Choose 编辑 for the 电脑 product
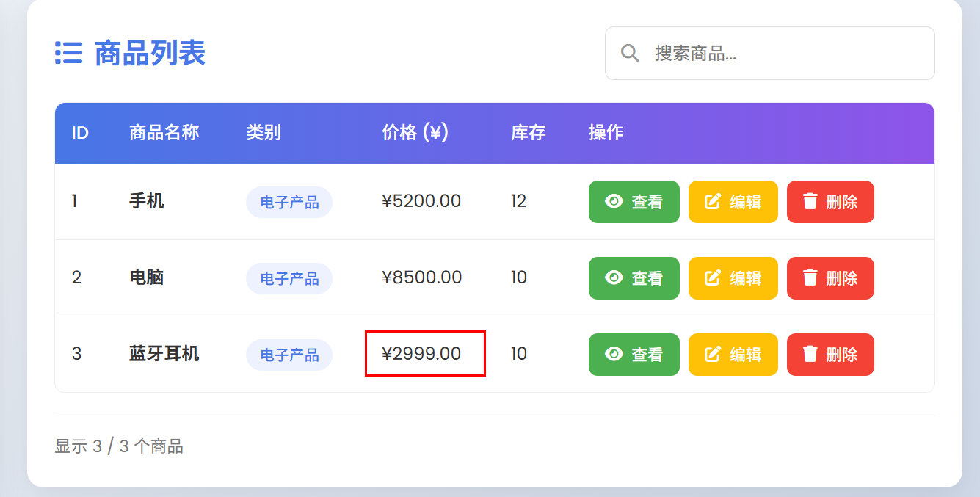980x497 pixels. click(x=733, y=278)
